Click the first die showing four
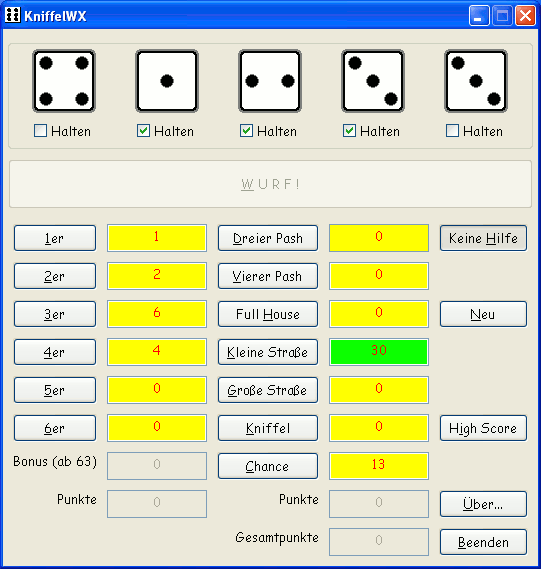This screenshot has width=541, height=569. [64, 81]
